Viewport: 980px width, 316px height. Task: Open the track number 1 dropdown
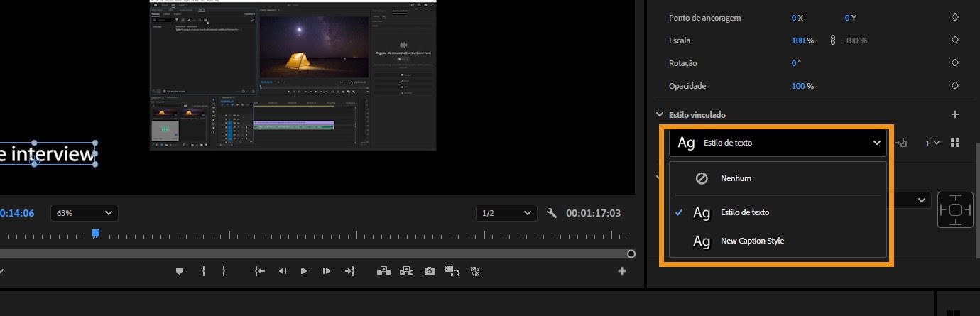tap(932, 143)
